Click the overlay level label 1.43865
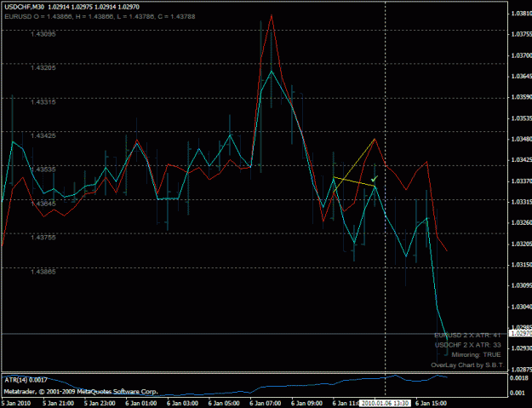This screenshot has height=408, width=532. coord(43,272)
